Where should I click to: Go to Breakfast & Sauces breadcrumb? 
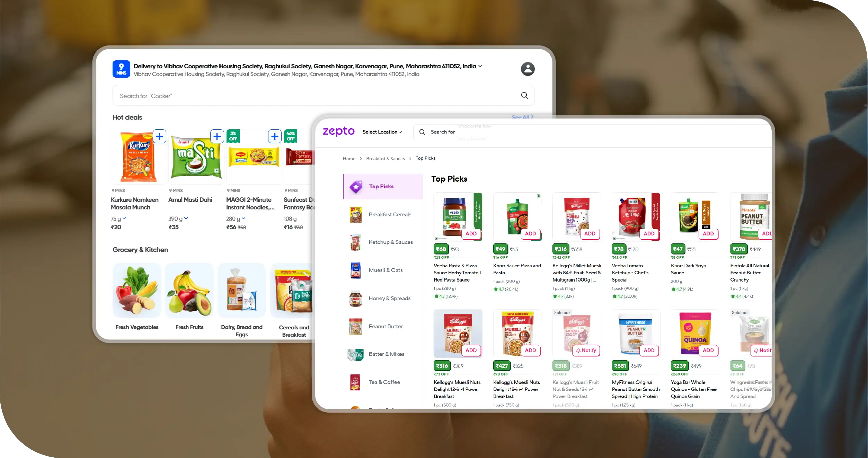pyautogui.click(x=385, y=158)
